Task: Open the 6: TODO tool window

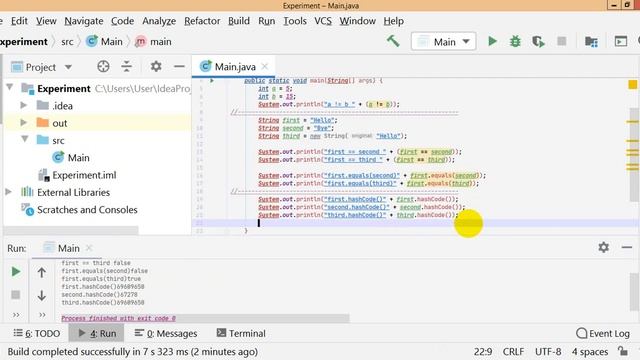Action: pos(37,333)
